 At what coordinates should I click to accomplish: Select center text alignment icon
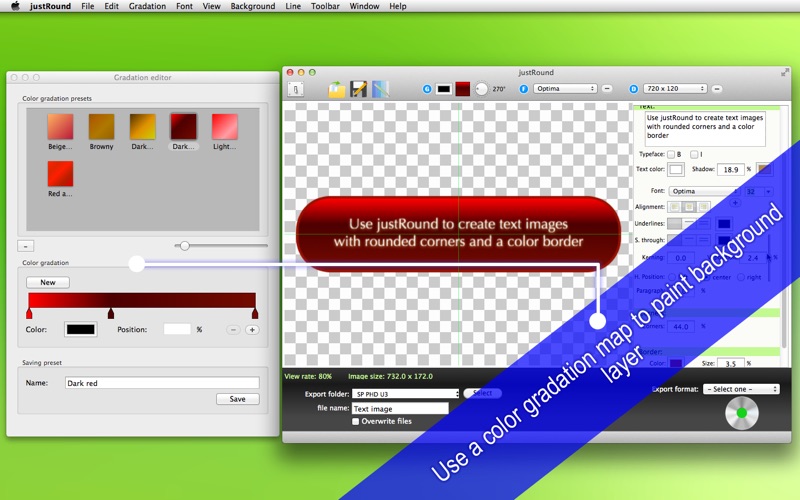[x=689, y=207]
